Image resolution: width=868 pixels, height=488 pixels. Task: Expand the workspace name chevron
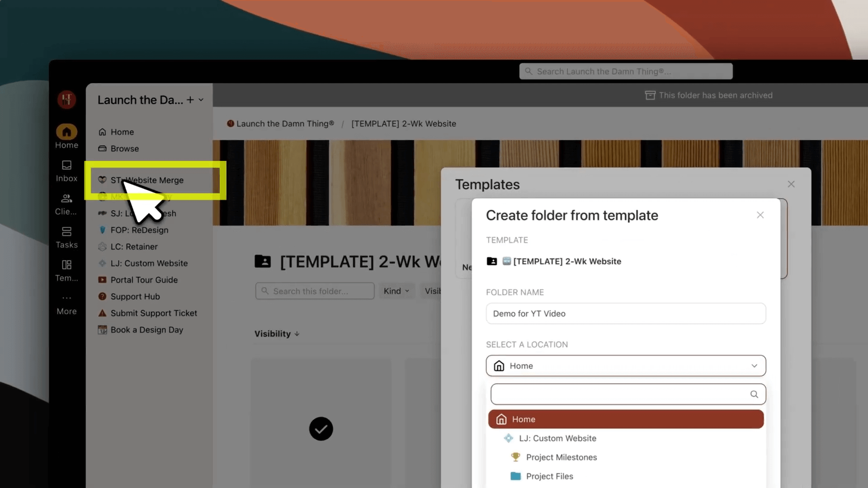click(x=201, y=100)
